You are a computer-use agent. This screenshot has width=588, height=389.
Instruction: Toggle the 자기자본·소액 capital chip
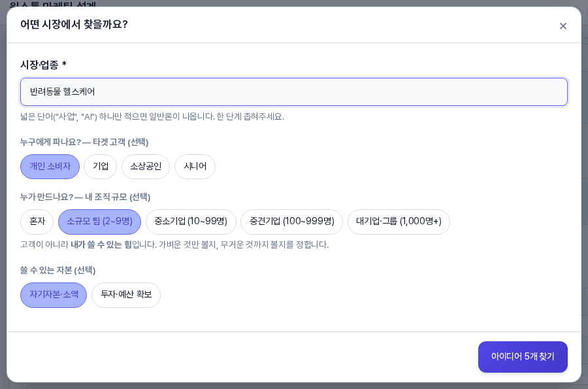tap(54, 295)
